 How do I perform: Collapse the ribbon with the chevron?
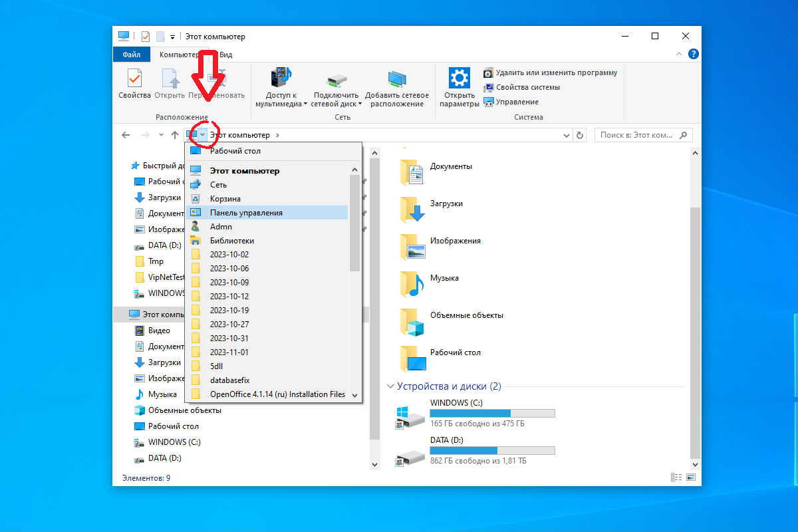pyautogui.click(x=679, y=55)
